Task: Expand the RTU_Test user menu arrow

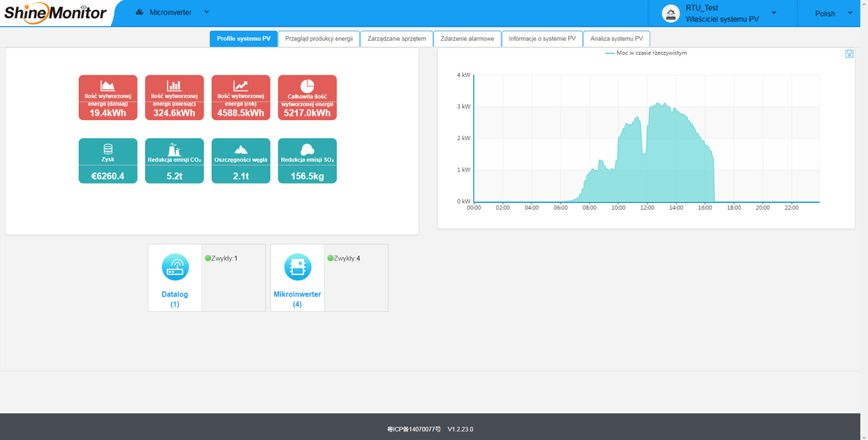Action: (774, 13)
